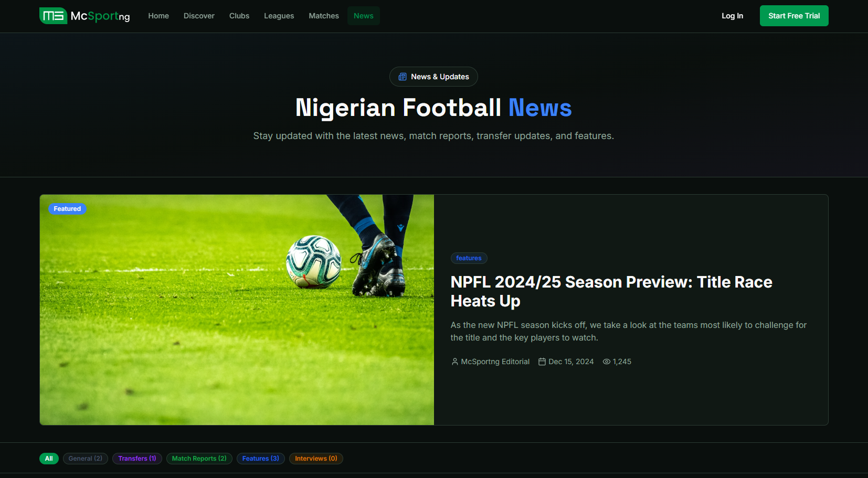This screenshot has width=868, height=478.
Task: Click the All filter pill
Action: tap(49, 458)
